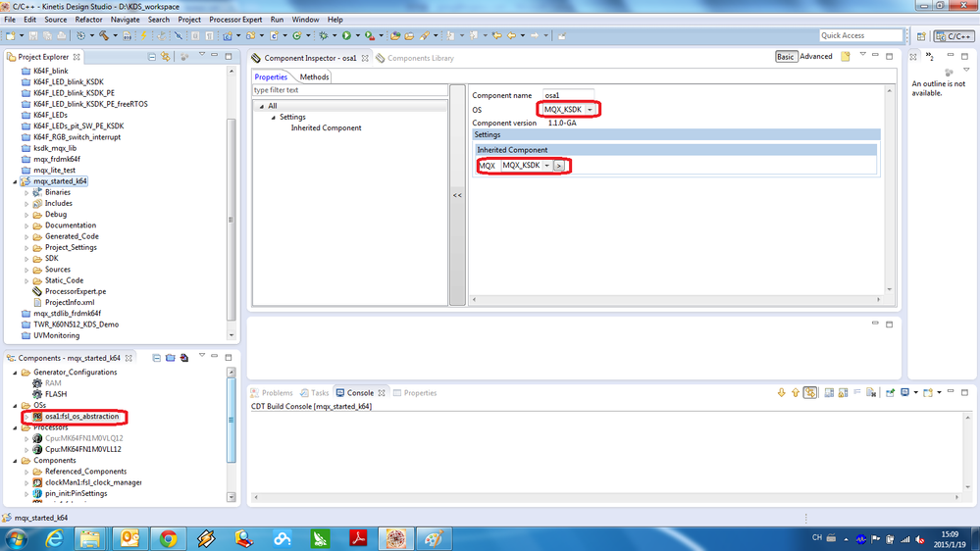980x551 pixels.
Task: Click the arrow button beside MQX_KSDK component
Action: 559,166
